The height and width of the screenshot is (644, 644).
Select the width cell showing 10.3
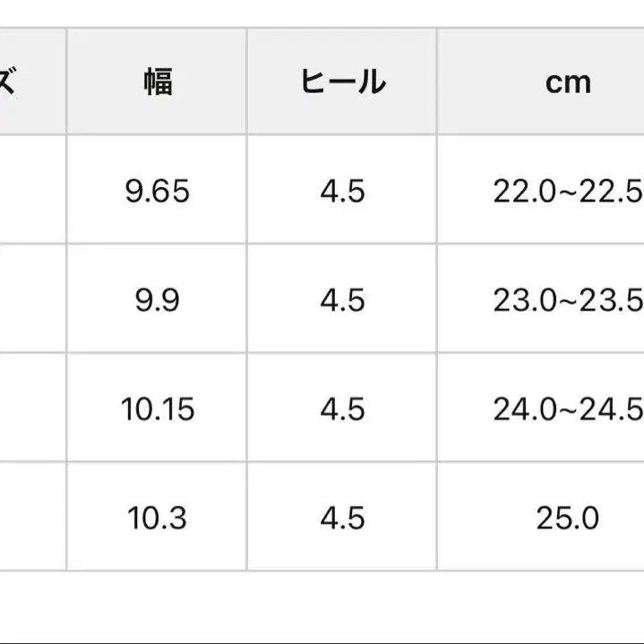[x=158, y=518]
